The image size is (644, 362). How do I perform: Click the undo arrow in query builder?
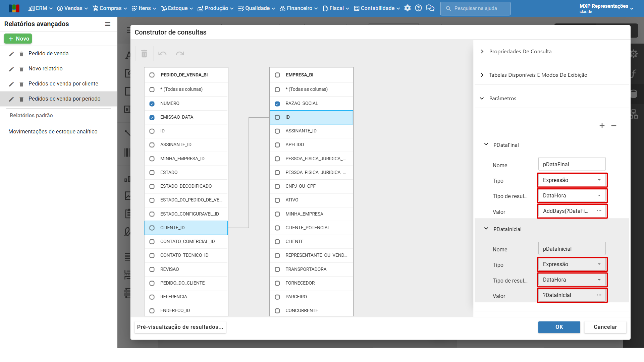(162, 54)
